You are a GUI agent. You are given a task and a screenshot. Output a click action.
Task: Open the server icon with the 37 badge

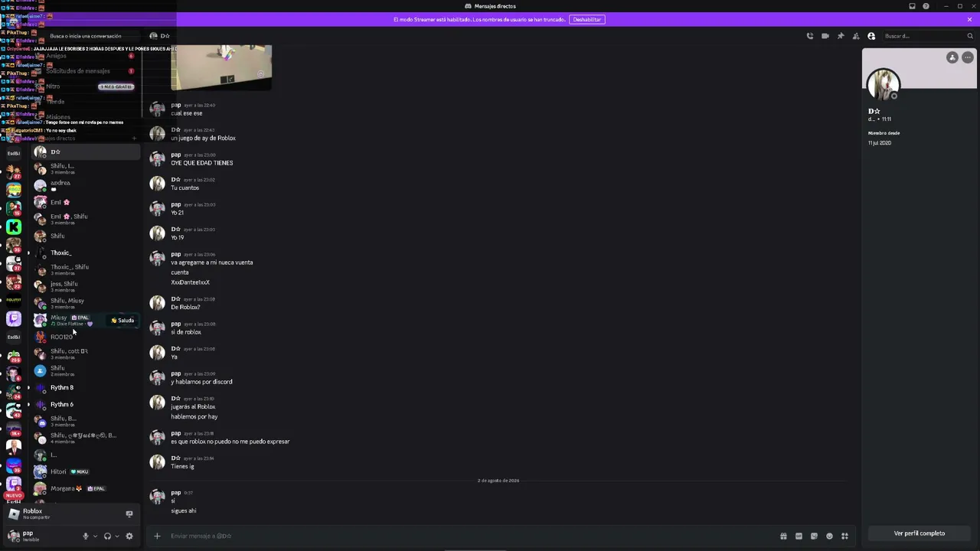14,263
